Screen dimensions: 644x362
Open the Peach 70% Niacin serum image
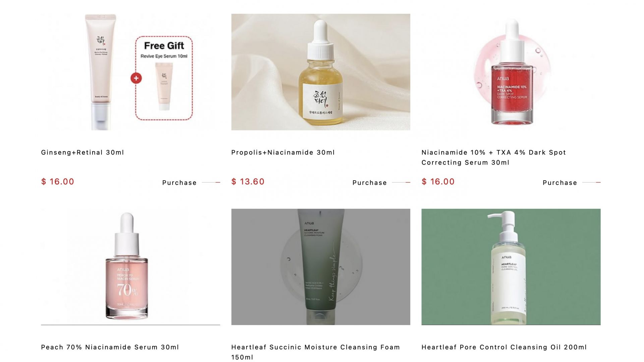pos(130,267)
